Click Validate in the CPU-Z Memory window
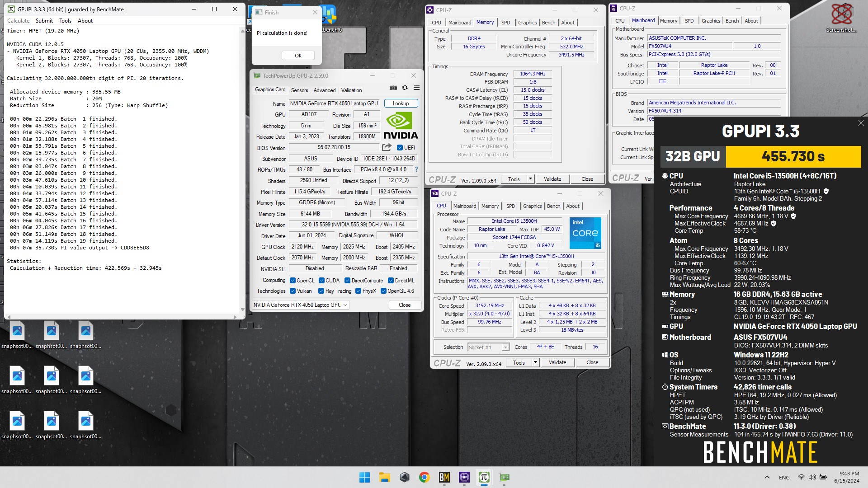Screen dimensions: 868x488 tap(552, 179)
